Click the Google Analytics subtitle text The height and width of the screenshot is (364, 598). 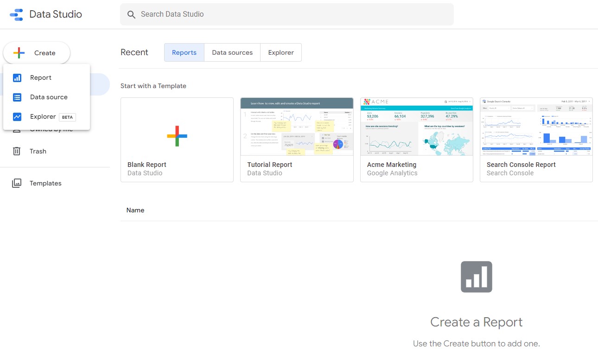392,173
